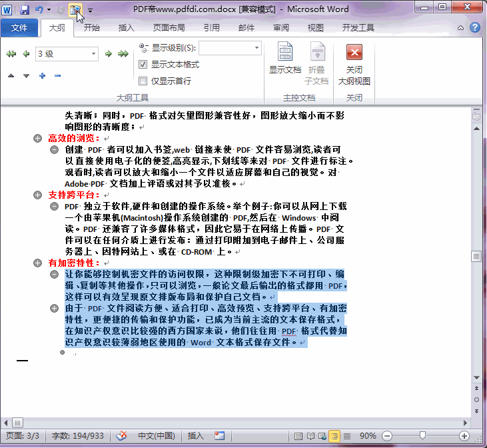This screenshot has width=487, height=448.
Task: Click the red heading 支持跨平台：
Action: 74,195
